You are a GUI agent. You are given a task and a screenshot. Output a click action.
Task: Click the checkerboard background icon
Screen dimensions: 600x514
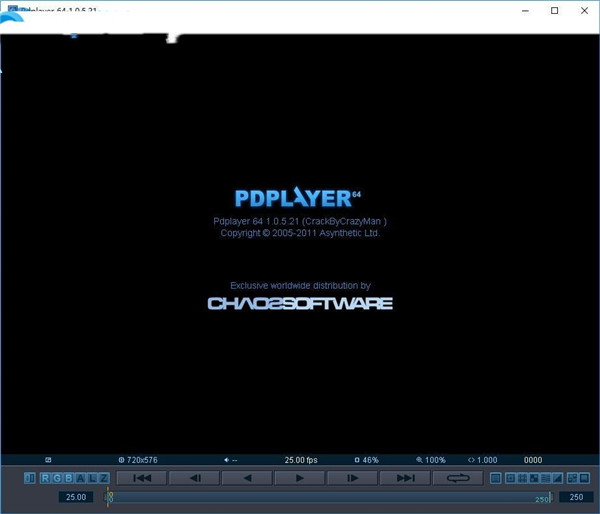[534, 478]
